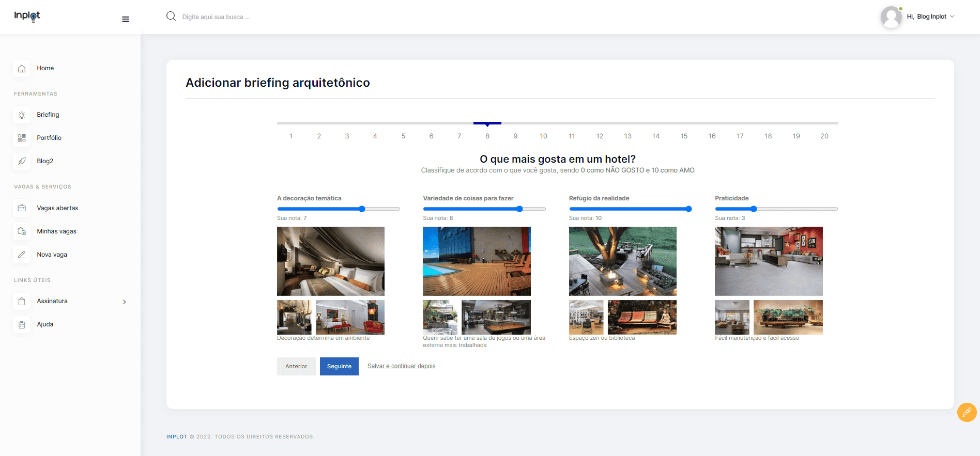Image resolution: width=980 pixels, height=456 pixels.
Task: Expand the Assinatura submenu chevron
Action: [125, 302]
